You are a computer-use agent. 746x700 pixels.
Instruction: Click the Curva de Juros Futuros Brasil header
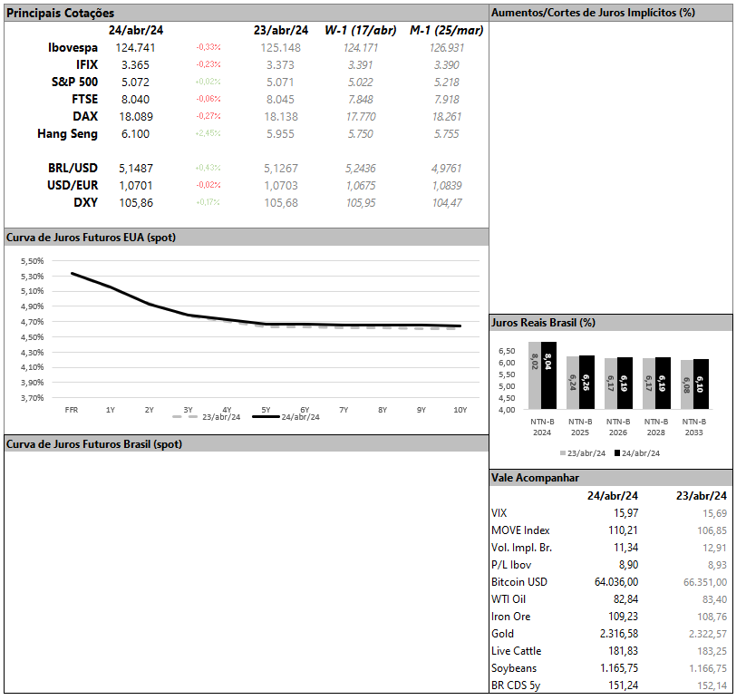(94, 444)
